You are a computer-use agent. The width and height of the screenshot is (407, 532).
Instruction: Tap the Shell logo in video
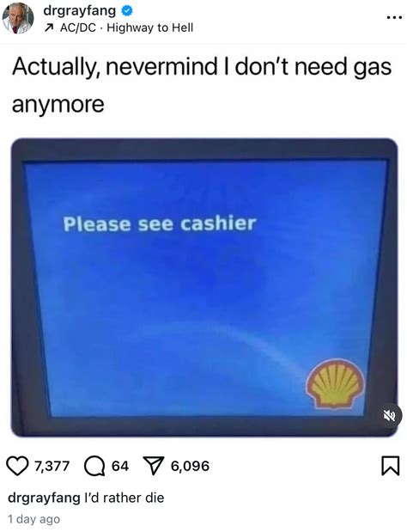[x=335, y=383]
